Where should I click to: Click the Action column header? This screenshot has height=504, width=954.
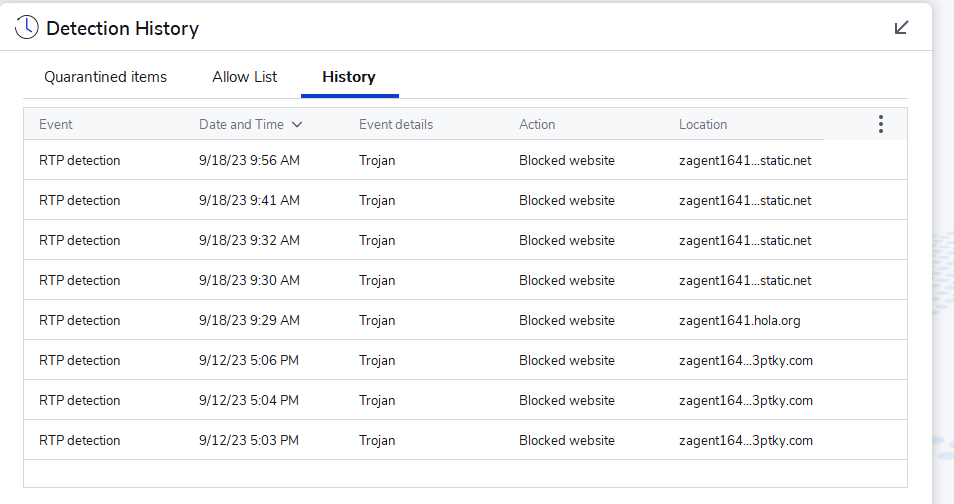(537, 125)
